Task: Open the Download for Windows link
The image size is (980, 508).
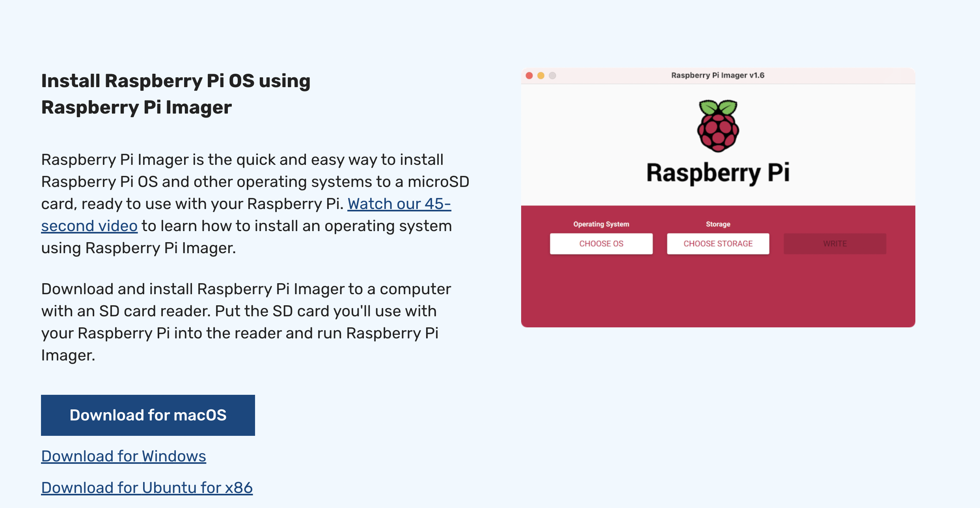Action: click(x=123, y=456)
